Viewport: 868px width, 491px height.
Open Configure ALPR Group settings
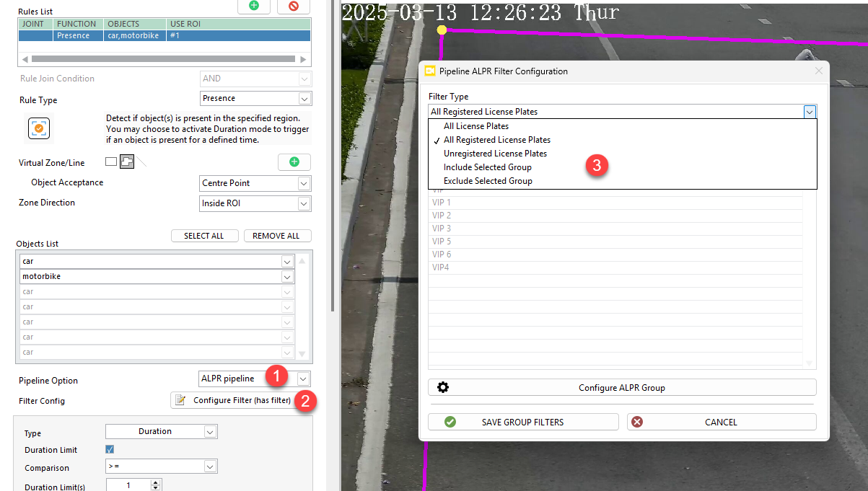[621, 387]
